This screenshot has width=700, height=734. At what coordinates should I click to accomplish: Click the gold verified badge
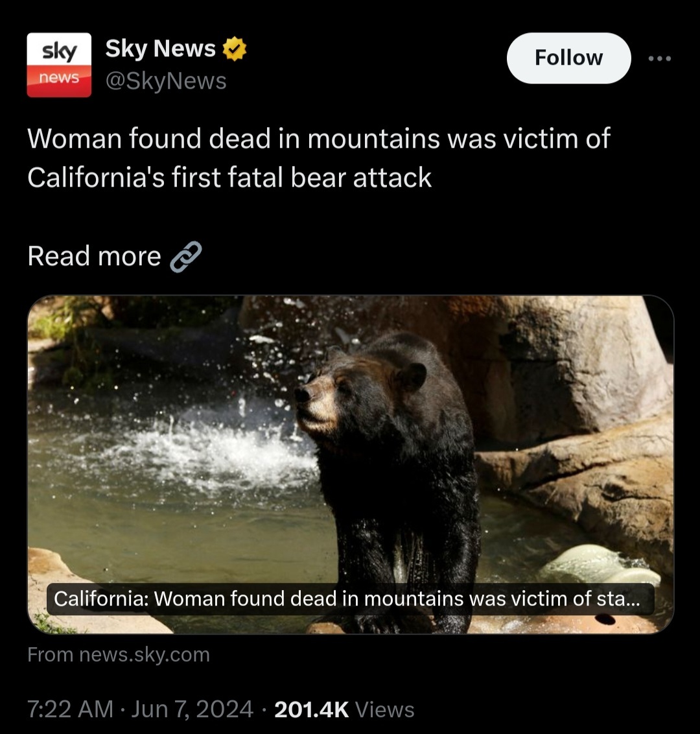234,49
